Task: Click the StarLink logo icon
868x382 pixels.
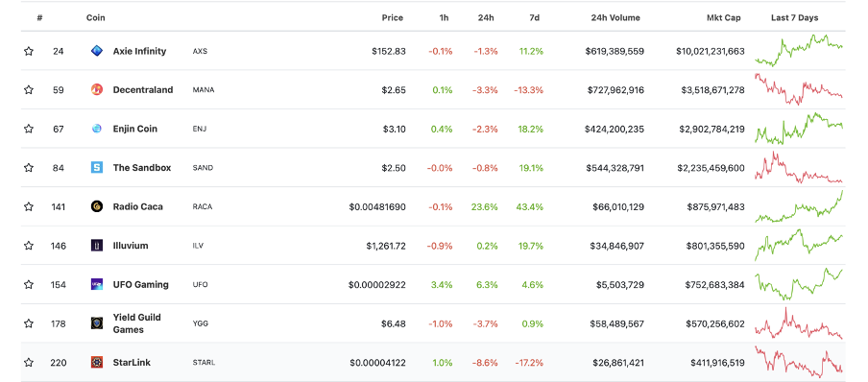Action: click(97, 363)
